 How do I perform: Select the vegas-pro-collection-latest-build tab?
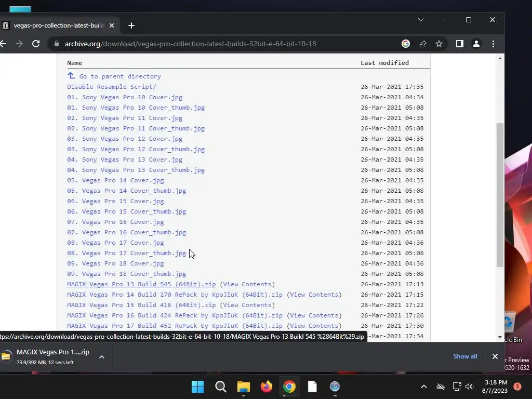[58, 25]
